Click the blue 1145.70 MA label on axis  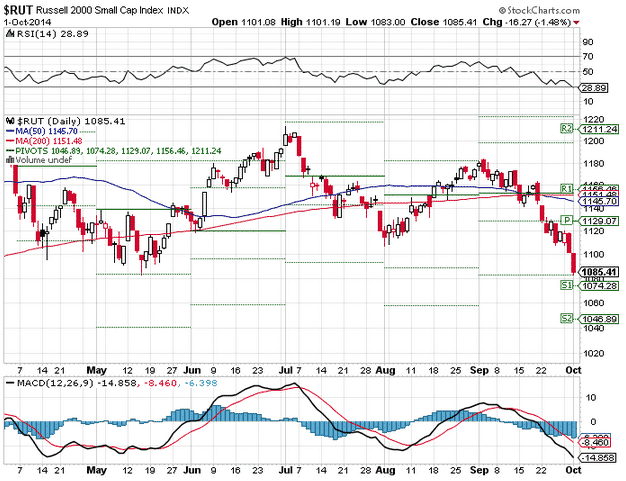[x=600, y=201]
